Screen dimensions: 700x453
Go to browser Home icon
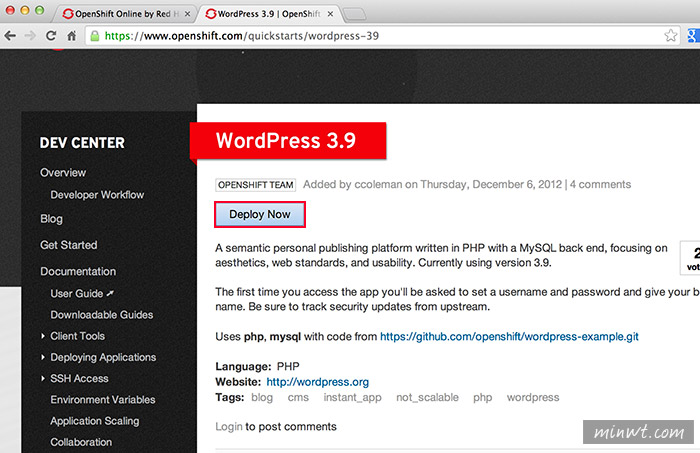pos(71,36)
